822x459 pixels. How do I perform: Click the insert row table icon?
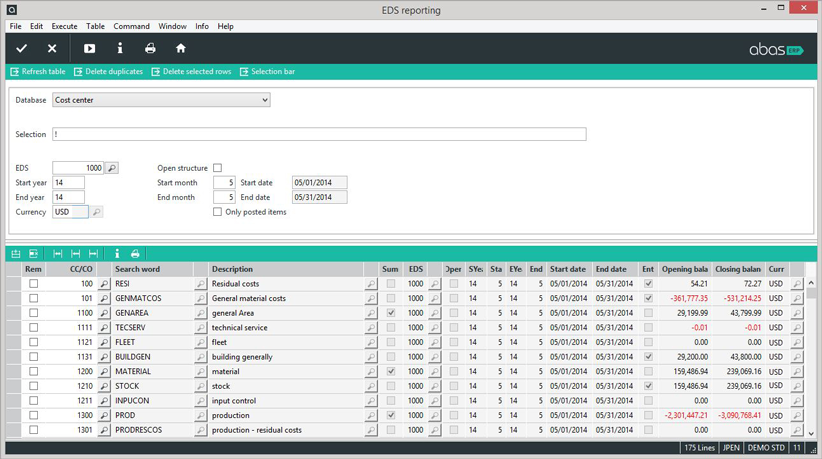click(x=16, y=254)
